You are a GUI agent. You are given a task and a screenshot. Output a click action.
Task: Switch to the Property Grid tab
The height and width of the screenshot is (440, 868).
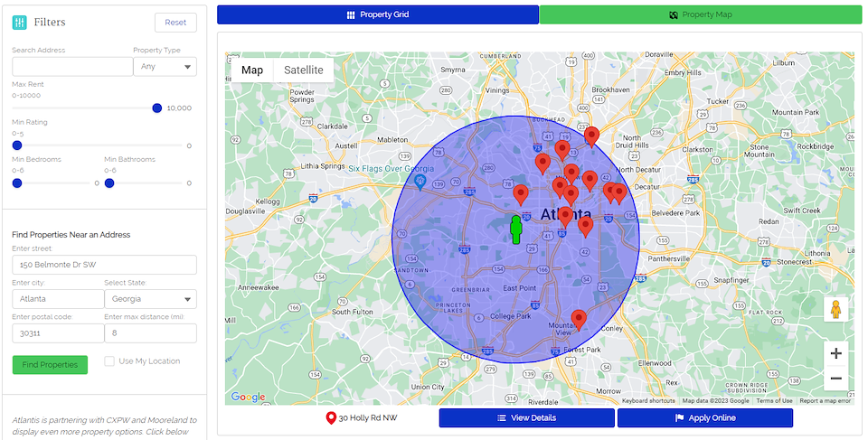click(x=378, y=14)
